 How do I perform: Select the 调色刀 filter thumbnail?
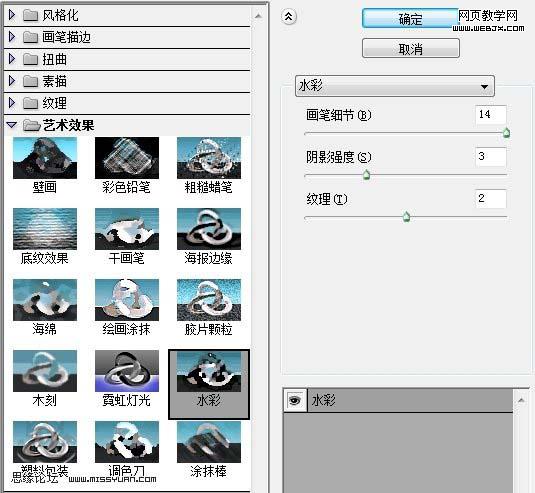[x=127, y=442]
